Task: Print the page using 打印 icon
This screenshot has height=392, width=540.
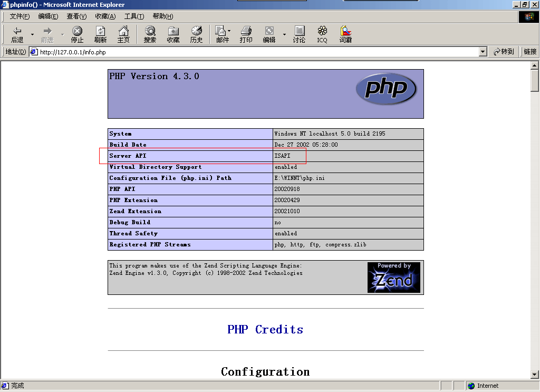Action: [x=246, y=35]
